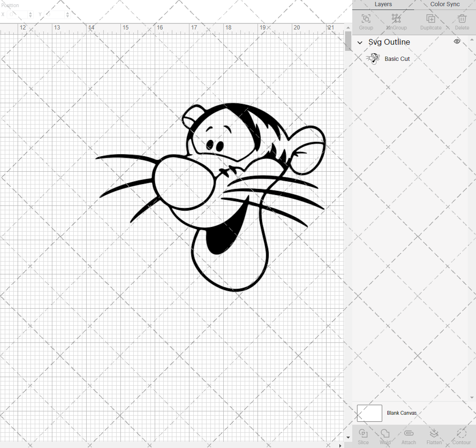Click the canvas scroll right arrow
Image resolution: width=476 pixels, height=448 pixels.
[x=340, y=446]
